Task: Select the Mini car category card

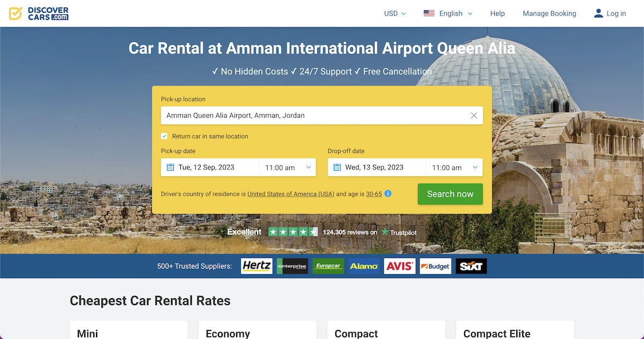Action: click(129, 330)
